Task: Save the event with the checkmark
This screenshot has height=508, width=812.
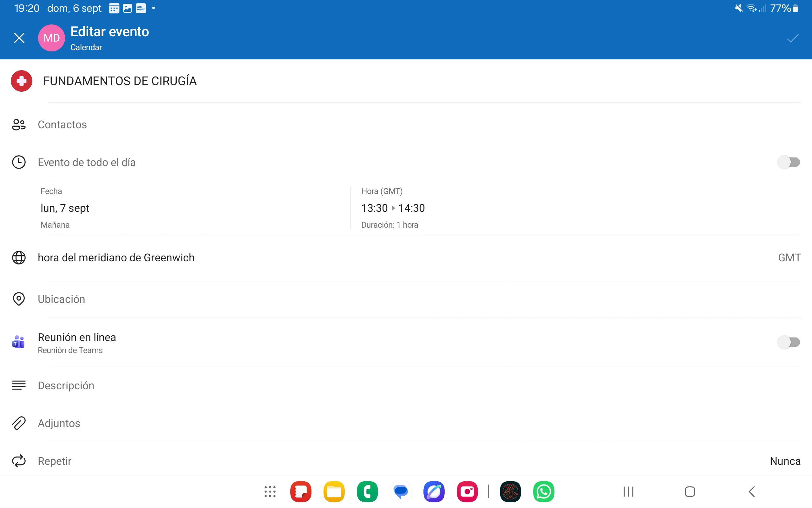Action: [793, 38]
